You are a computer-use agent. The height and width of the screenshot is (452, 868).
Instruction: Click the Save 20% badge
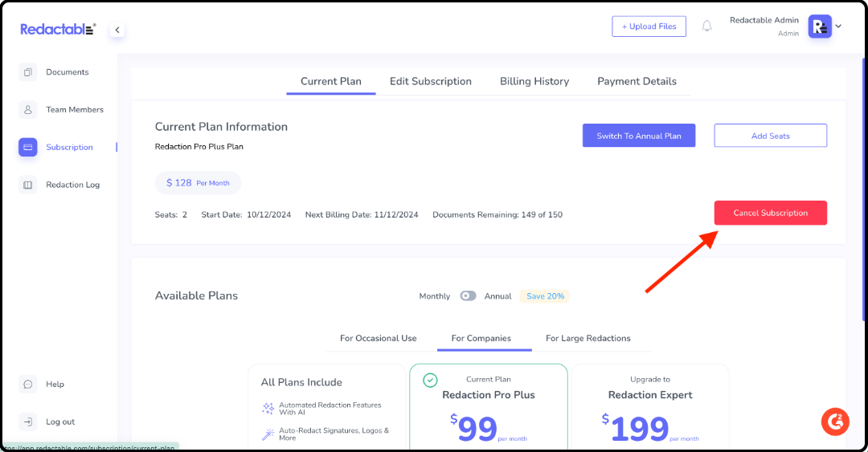point(545,296)
